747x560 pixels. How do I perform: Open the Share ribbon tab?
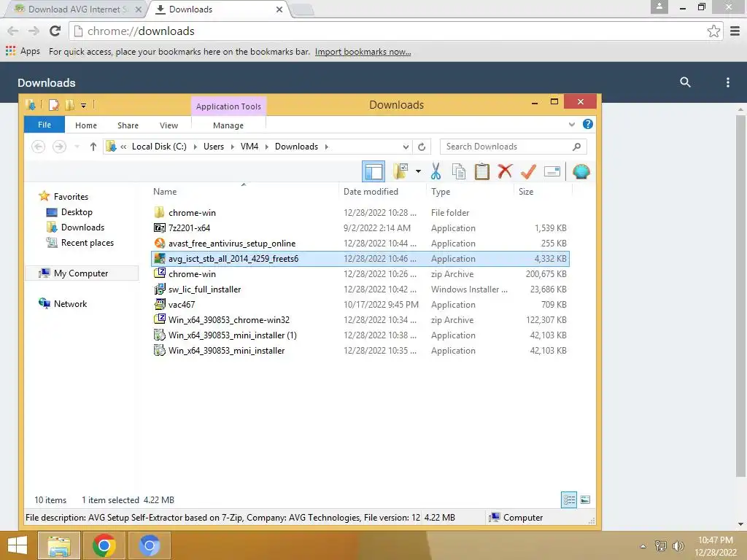(128, 125)
